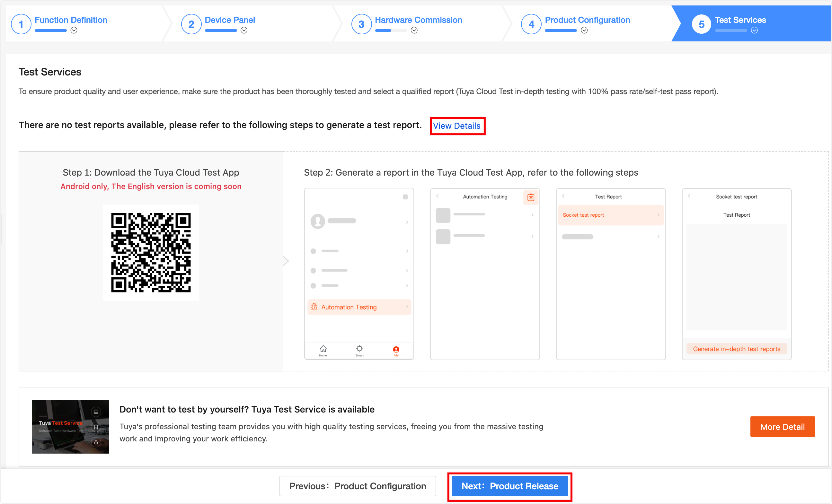Click Test Services progress bar

[731, 31]
